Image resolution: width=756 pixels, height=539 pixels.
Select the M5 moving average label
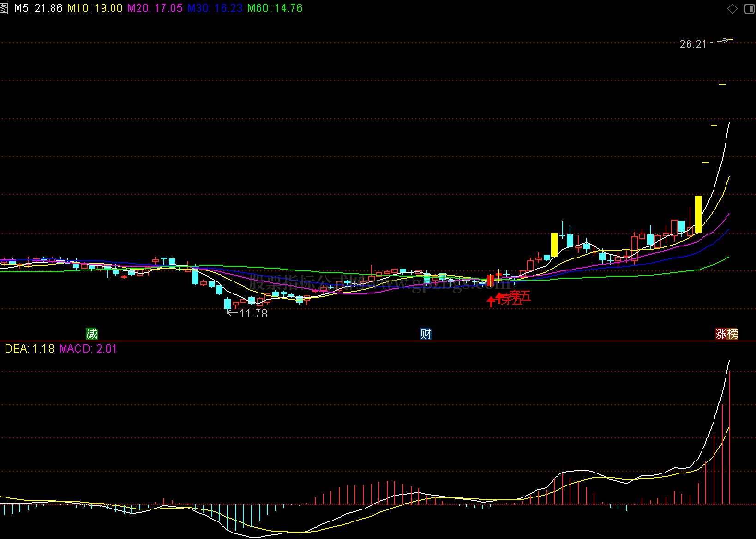click(x=38, y=8)
